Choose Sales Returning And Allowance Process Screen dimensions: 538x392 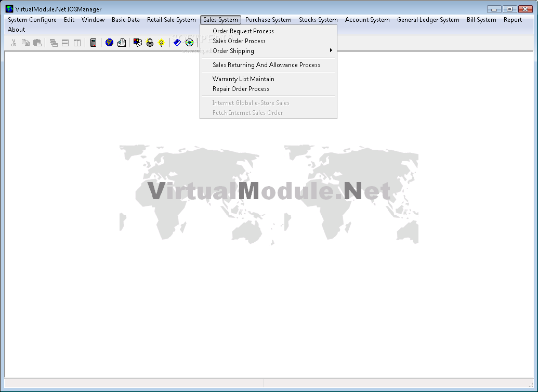point(268,65)
